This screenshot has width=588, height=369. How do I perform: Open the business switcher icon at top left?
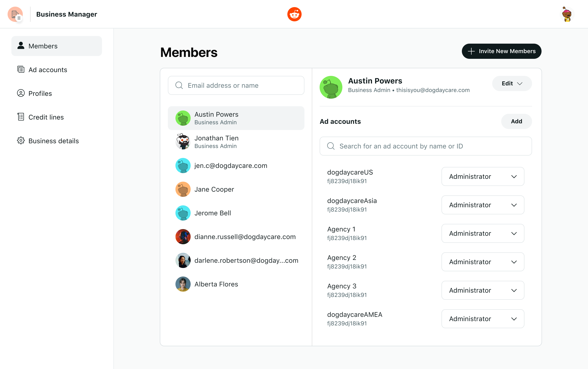(15, 14)
